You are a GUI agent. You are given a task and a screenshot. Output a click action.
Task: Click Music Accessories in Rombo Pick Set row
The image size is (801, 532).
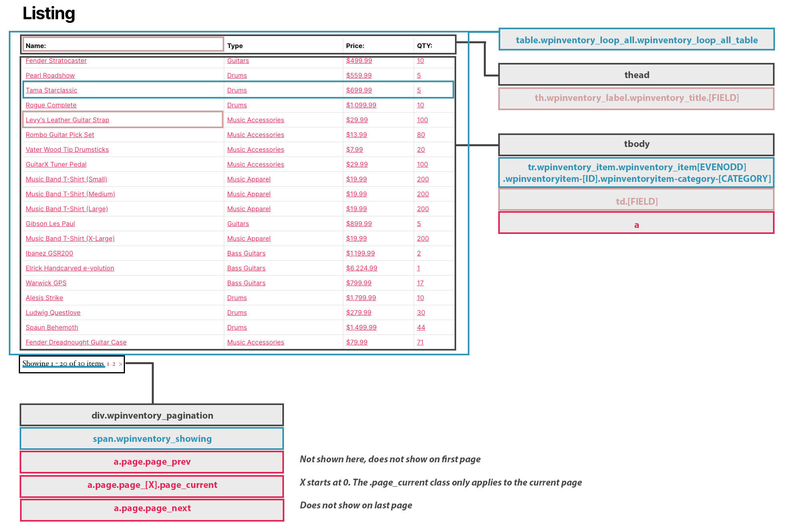coord(256,135)
